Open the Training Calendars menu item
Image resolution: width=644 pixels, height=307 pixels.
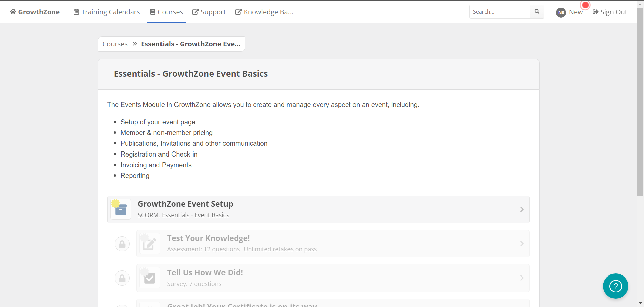pos(107,12)
